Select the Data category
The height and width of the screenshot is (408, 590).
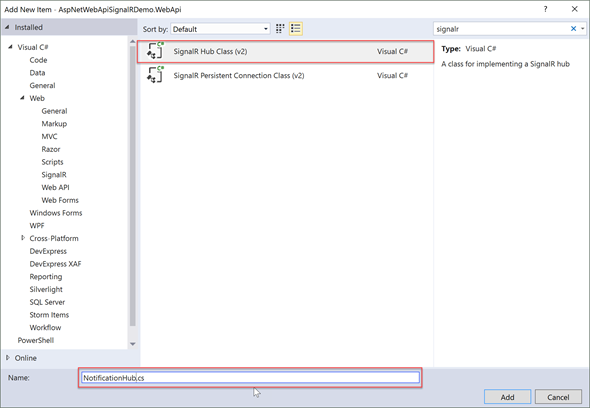(37, 73)
